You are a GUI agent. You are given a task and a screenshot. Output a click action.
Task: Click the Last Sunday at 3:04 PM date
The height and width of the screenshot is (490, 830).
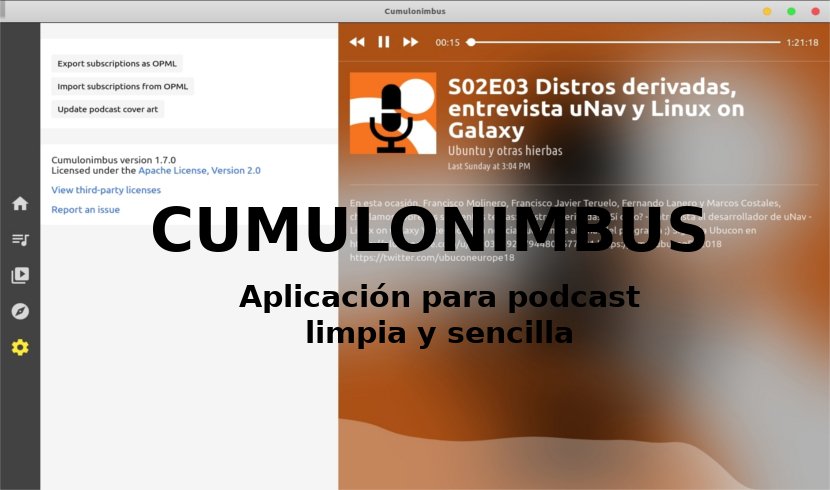point(489,166)
